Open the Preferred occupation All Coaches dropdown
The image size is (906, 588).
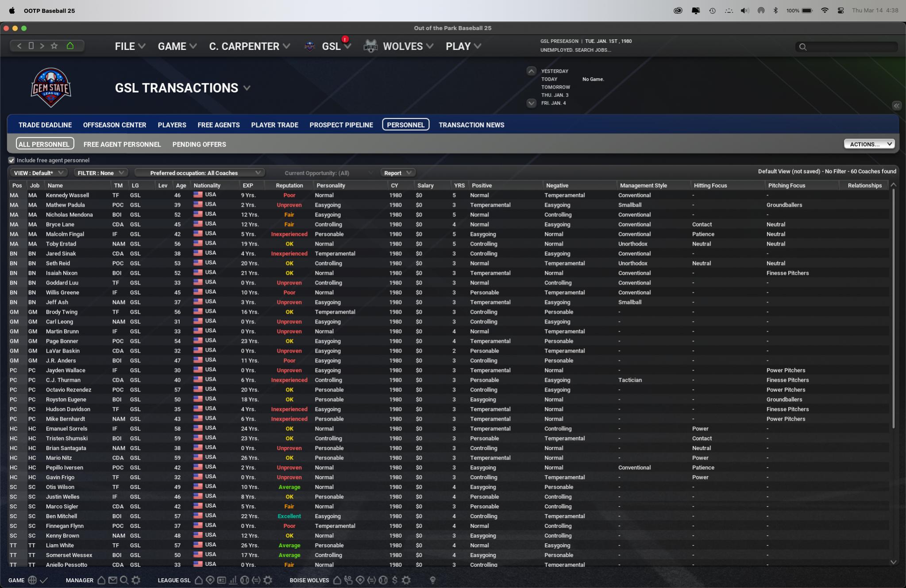[x=200, y=173]
